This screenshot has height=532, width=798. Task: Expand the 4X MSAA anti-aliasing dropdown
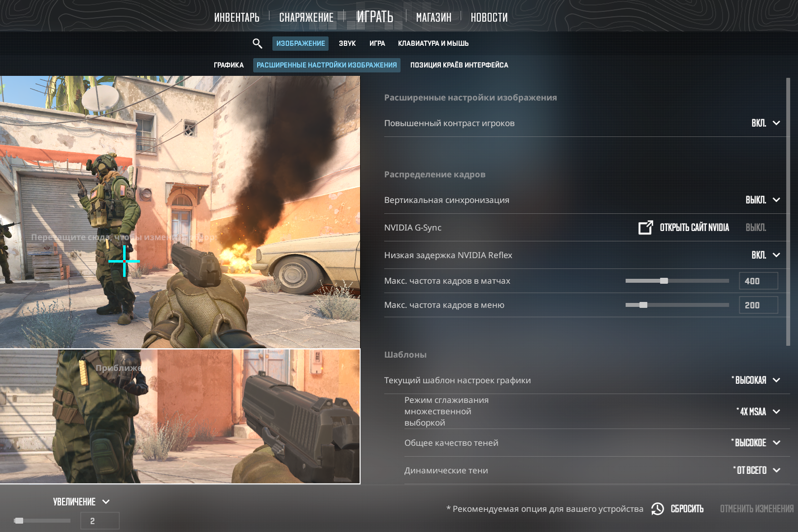click(x=758, y=412)
